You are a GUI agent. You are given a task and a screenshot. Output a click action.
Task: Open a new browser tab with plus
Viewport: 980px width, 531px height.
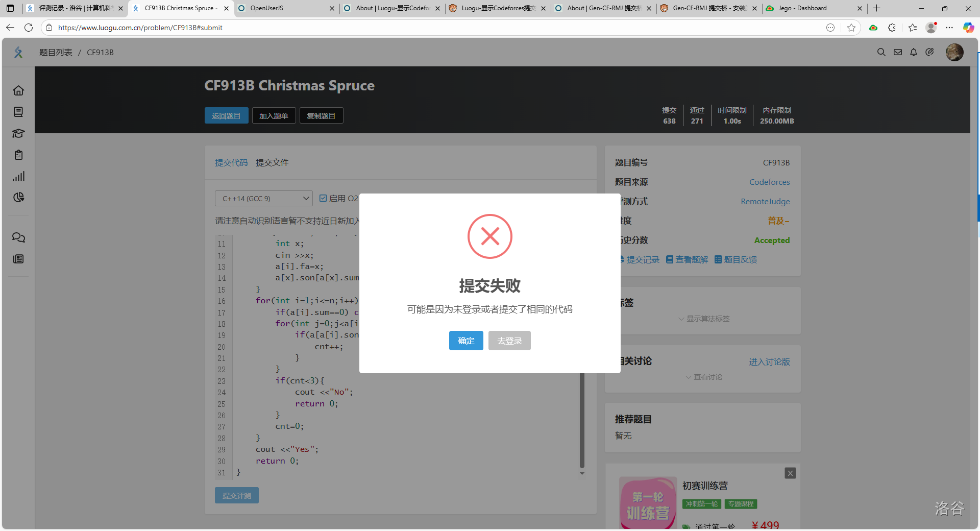[x=876, y=8]
